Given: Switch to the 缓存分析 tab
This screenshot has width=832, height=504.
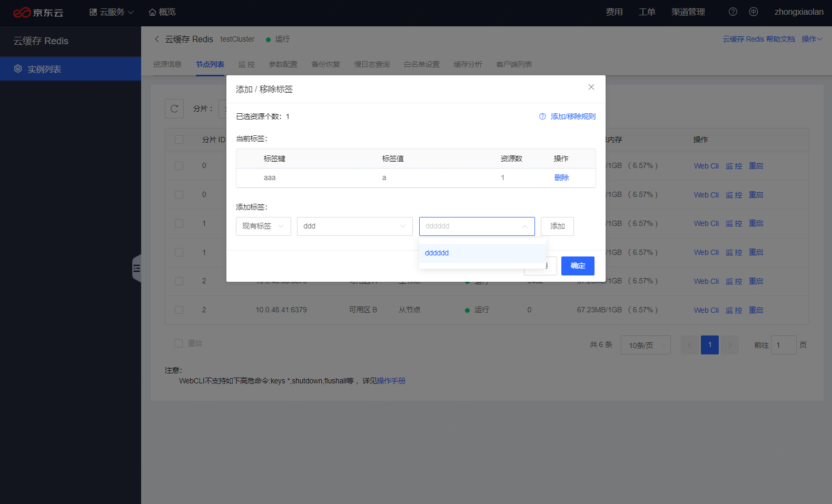Looking at the screenshot, I should pyautogui.click(x=468, y=64).
